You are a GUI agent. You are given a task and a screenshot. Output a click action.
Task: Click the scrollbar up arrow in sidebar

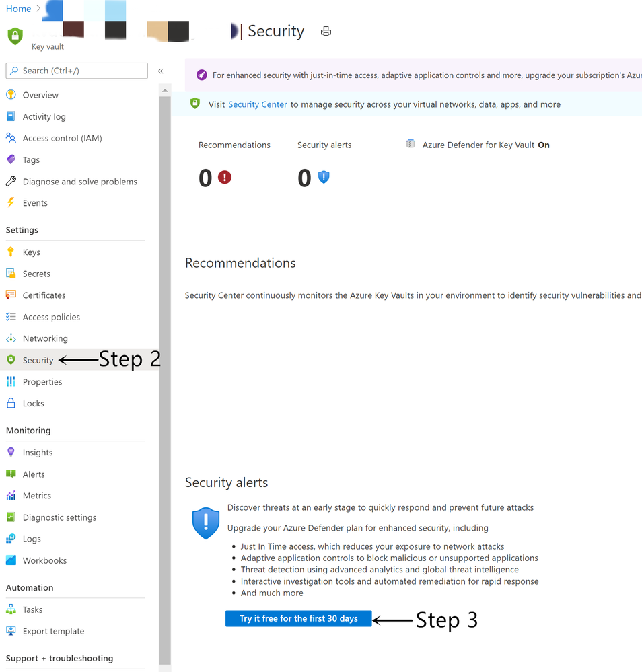point(165,90)
